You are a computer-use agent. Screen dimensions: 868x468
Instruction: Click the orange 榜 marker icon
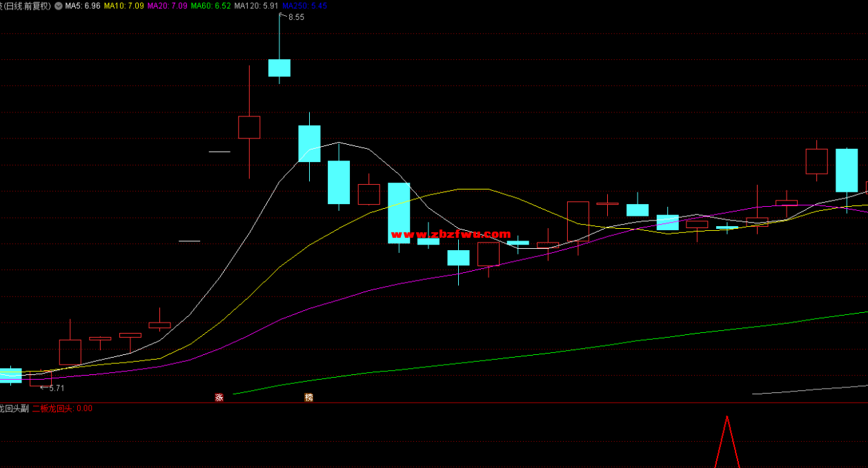coord(308,398)
